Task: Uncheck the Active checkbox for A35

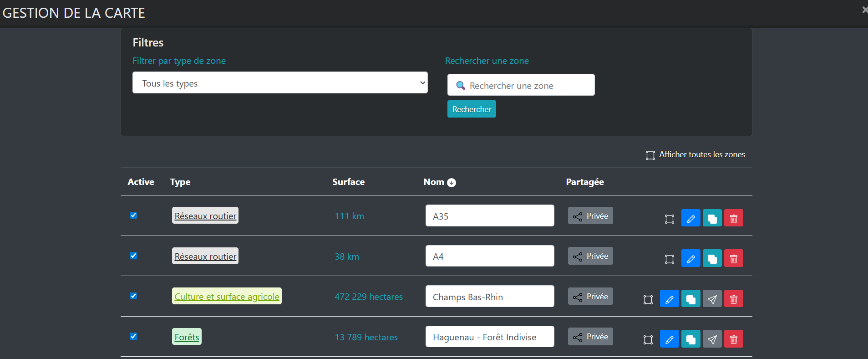Action: point(133,215)
